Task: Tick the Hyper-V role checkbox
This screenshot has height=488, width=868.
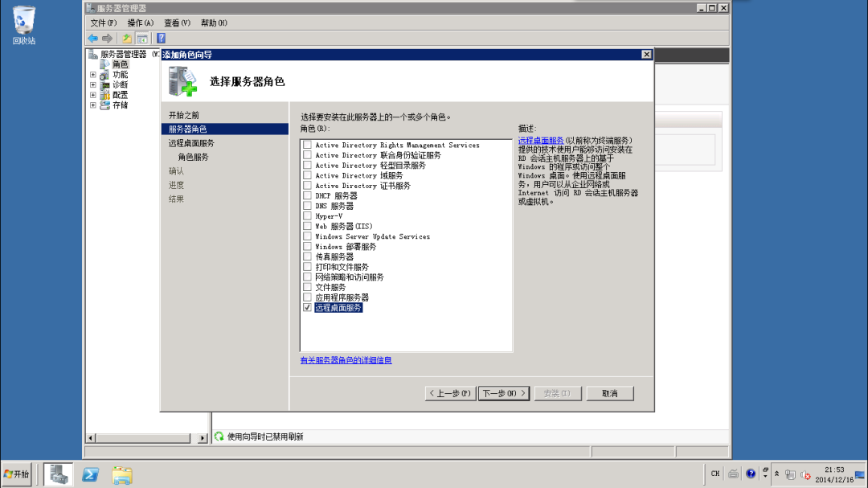Action: tap(307, 216)
